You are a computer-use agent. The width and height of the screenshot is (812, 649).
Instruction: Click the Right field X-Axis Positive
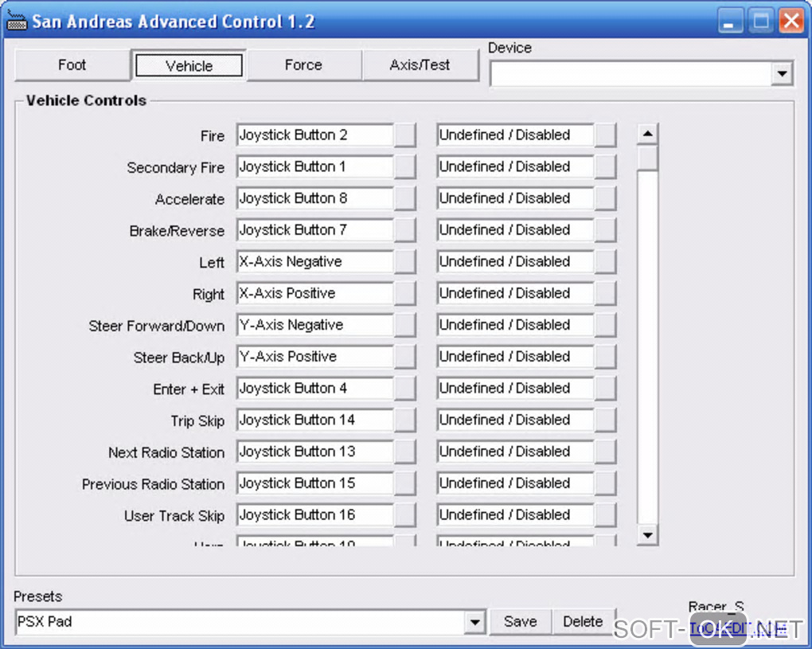(x=315, y=293)
